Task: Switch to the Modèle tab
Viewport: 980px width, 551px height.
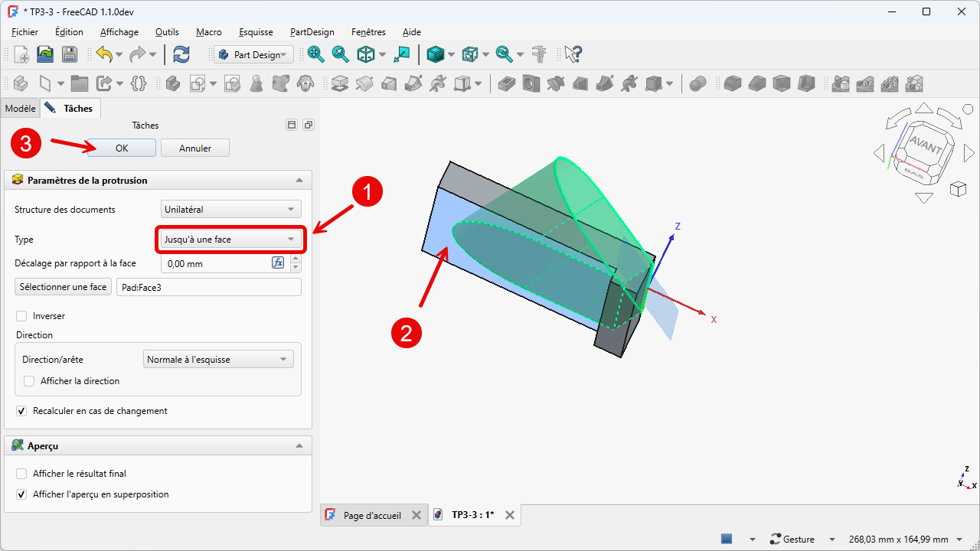Action: (x=20, y=109)
